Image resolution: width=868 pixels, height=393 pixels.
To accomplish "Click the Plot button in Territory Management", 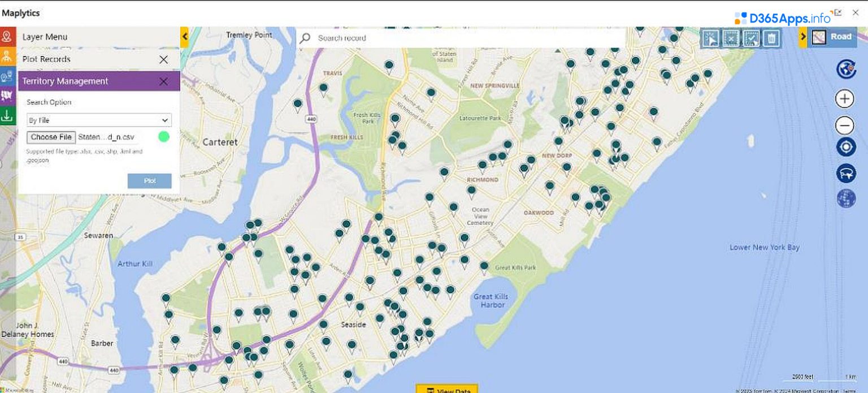I will coord(149,180).
